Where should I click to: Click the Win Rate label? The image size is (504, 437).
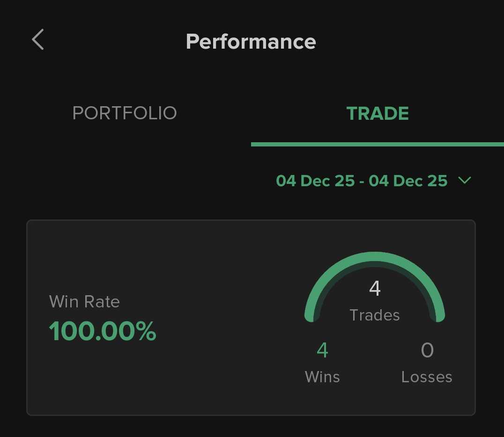tap(84, 302)
